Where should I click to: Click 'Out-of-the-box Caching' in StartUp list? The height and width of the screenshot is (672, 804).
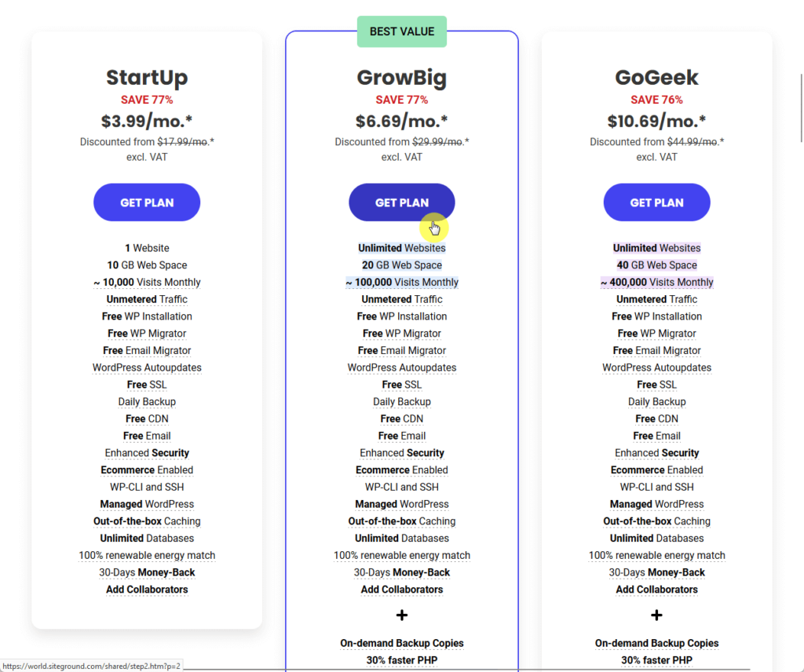coord(147,521)
